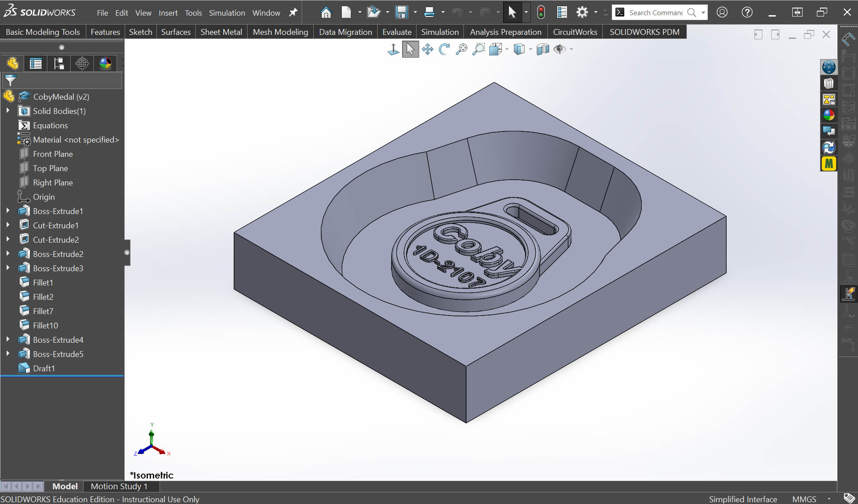Expand the Solid Bodies(1) folder
This screenshot has height=504, width=858.
[x=8, y=111]
